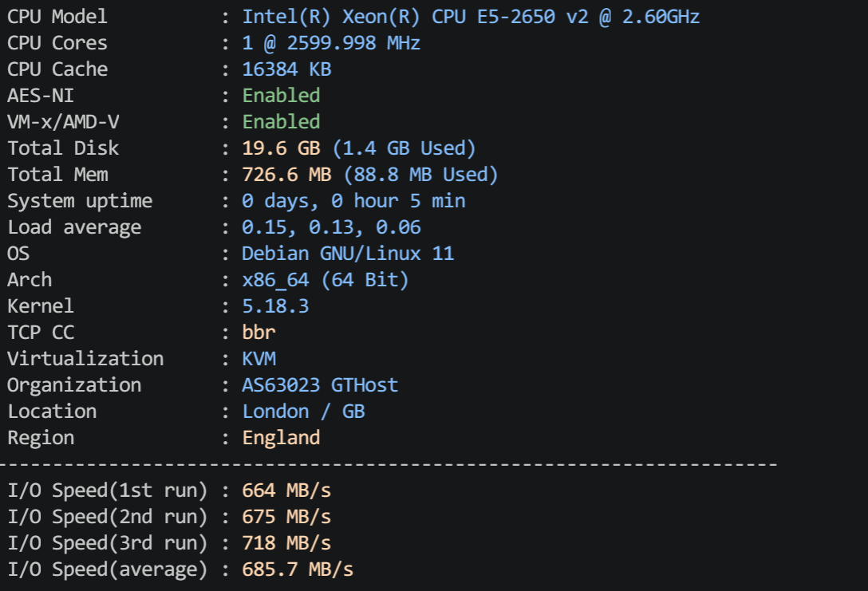Select the uptime '0 days, 0 hour 5 min'
This screenshot has width=868, height=591.
pos(353,201)
